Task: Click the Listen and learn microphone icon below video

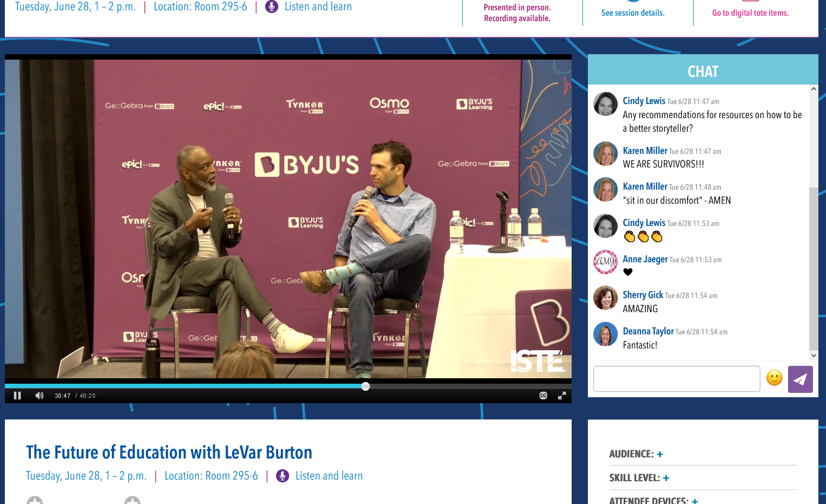Action: [x=283, y=476]
